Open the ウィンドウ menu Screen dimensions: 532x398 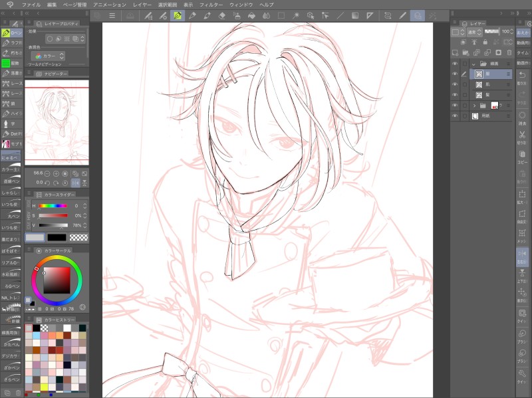(241, 5)
